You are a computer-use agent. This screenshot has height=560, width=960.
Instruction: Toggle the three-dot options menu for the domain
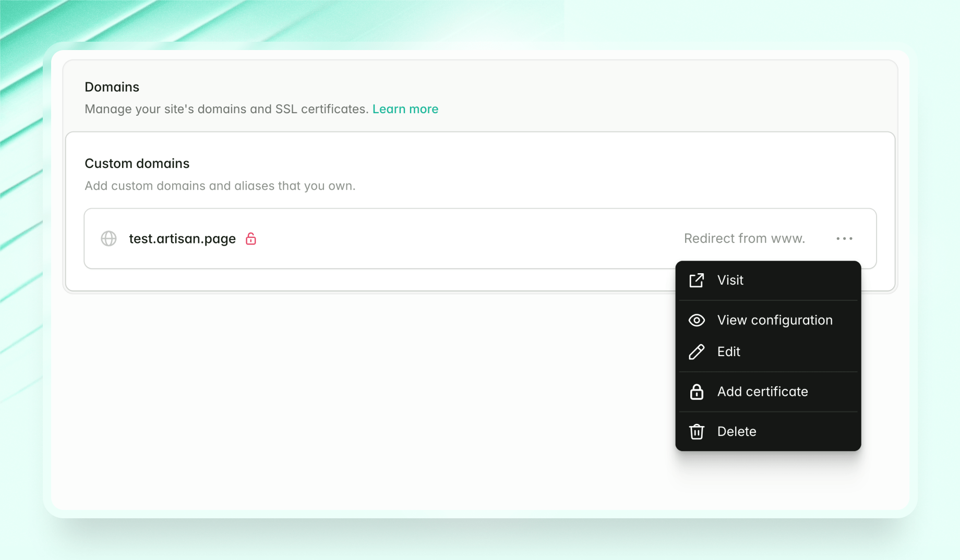[x=844, y=239]
